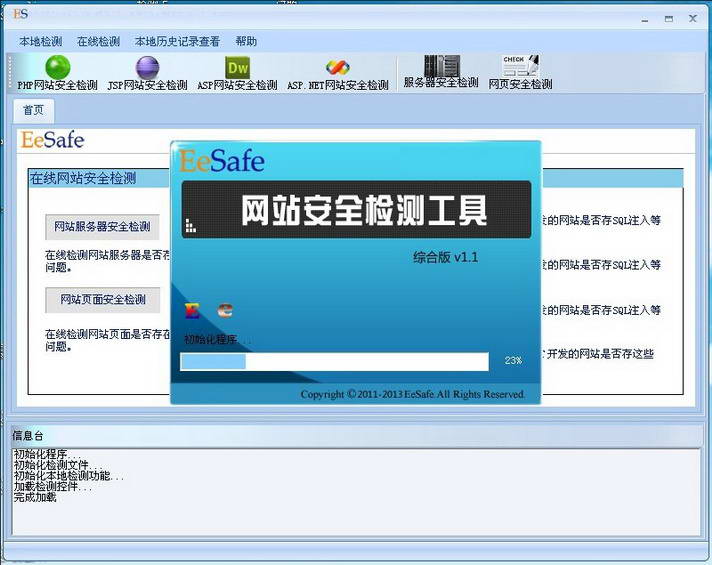
Task: Click the Dw ASP网站安全检测 icon
Action: tap(237, 68)
